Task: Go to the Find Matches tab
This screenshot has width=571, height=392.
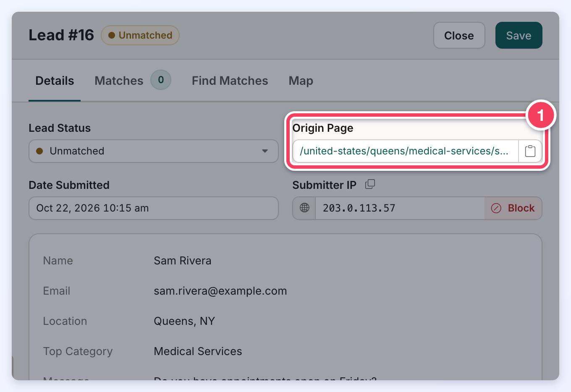Action: [x=230, y=81]
